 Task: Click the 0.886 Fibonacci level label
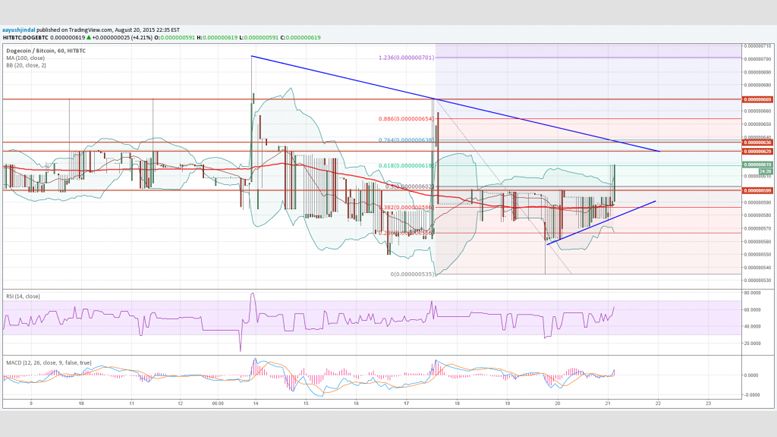406,119
